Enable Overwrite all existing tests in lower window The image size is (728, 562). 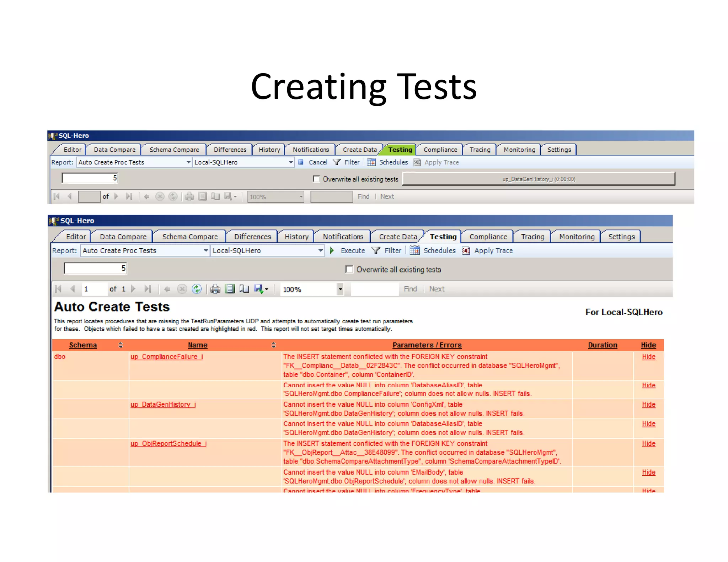coord(349,269)
